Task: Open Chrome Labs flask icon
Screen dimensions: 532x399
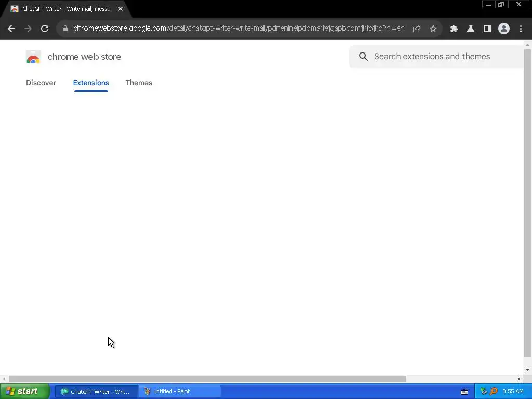Action: [471, 29]
